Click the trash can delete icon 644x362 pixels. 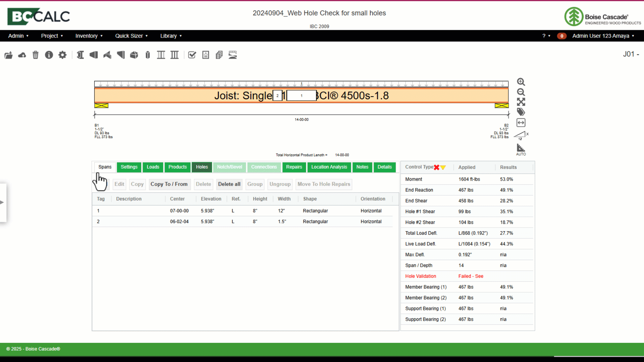(x=36, y=55)
